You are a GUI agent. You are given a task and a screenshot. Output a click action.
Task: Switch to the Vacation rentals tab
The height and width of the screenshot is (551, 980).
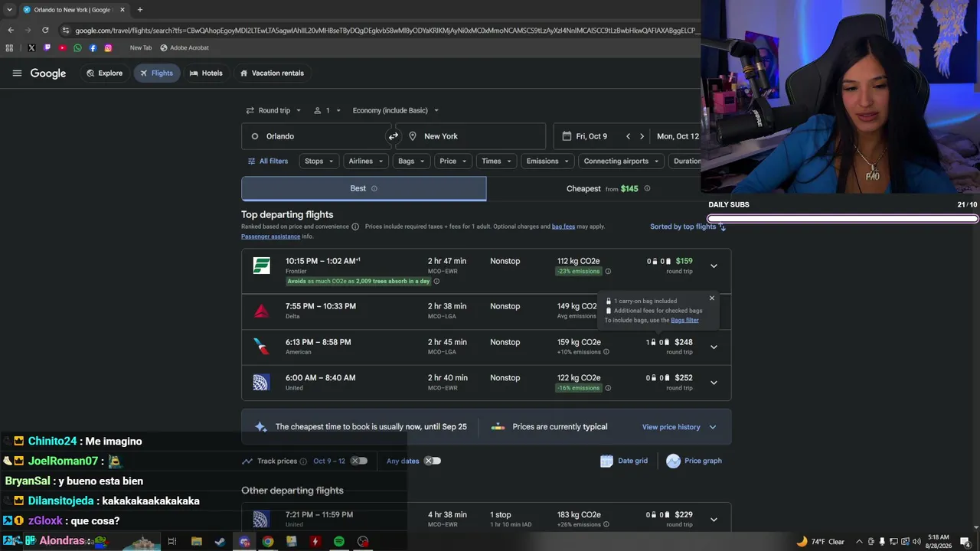272,73
